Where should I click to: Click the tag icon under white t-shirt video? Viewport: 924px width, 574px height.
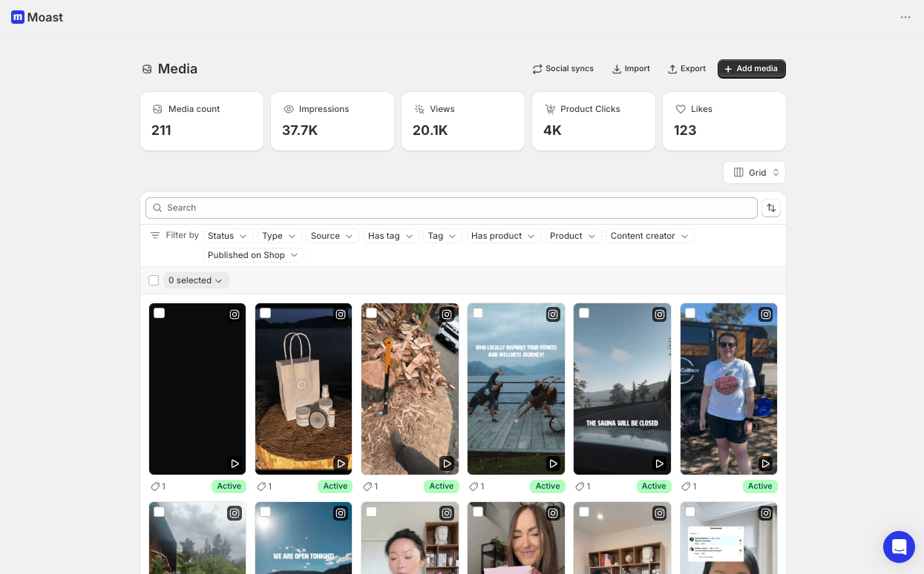(686, 486)
